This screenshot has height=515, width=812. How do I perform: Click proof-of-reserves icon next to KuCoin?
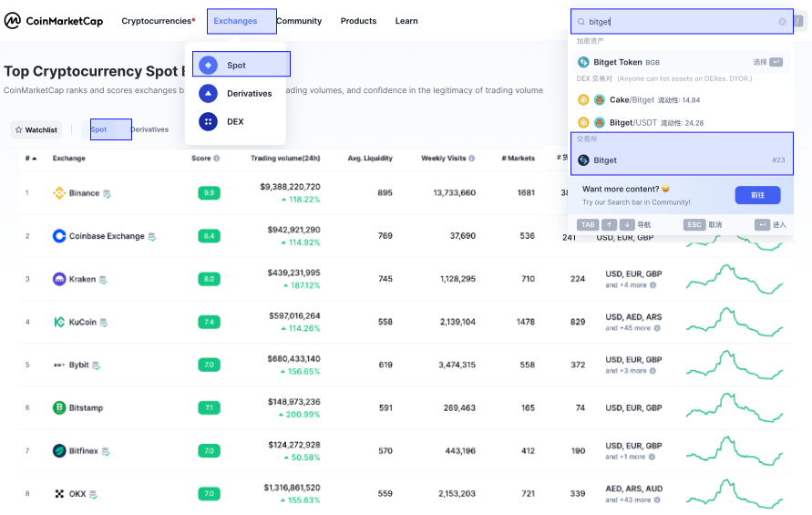[x=104, y=323]
